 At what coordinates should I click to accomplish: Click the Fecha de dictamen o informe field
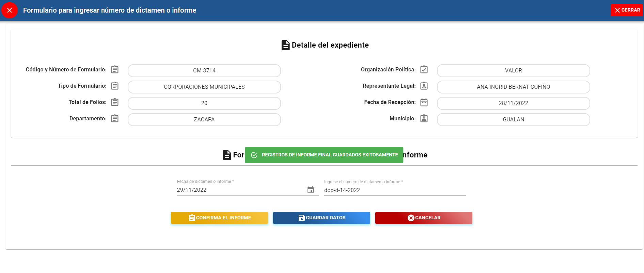(x=238, y=190)
